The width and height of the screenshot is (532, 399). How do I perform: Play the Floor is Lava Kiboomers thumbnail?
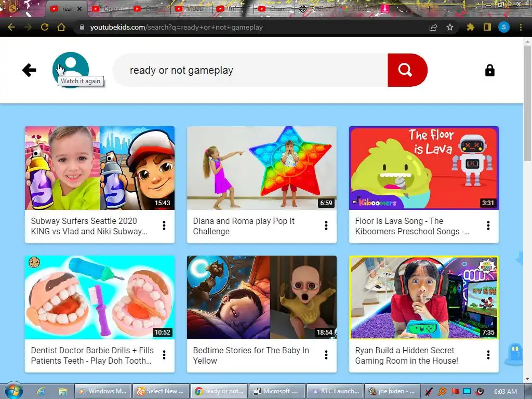[x=424, y=168]
